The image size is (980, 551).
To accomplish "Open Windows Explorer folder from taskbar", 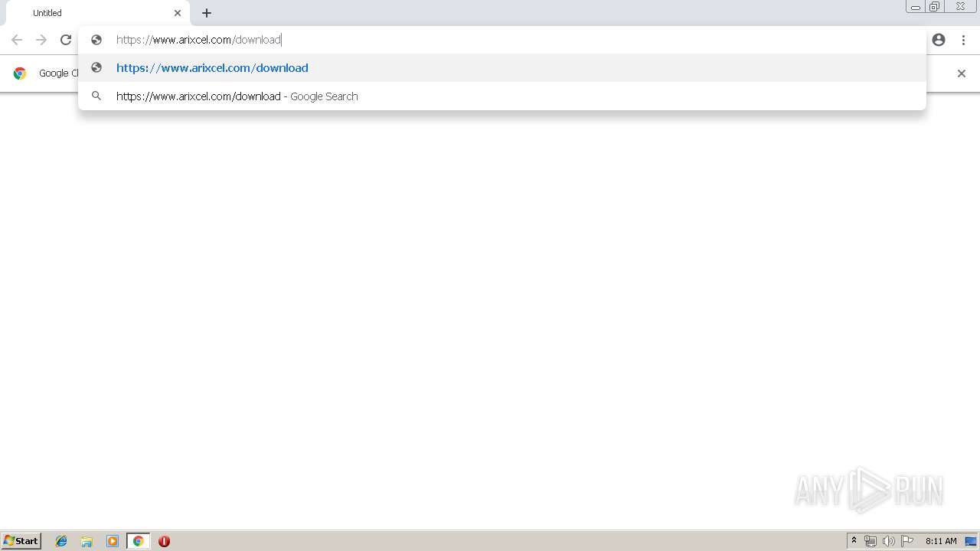I will click(x=87, y=541).
